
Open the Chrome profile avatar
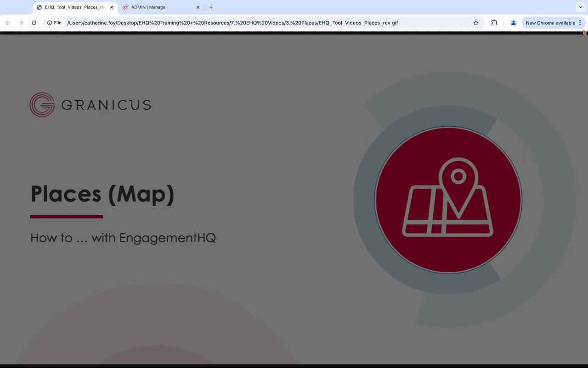[x=514, y=22]
